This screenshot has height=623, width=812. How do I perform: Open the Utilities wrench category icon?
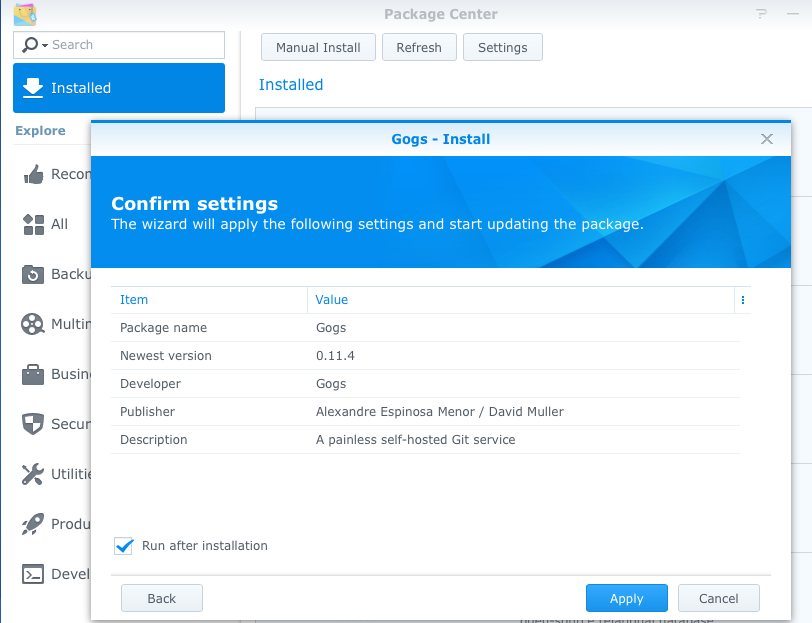pyautogui.click(x=33, y=474)
